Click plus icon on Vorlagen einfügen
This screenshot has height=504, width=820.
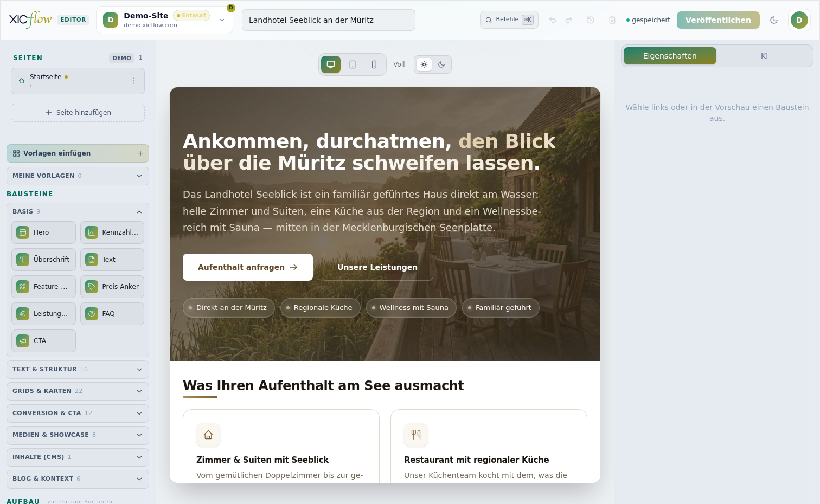(x=140, y=153)
